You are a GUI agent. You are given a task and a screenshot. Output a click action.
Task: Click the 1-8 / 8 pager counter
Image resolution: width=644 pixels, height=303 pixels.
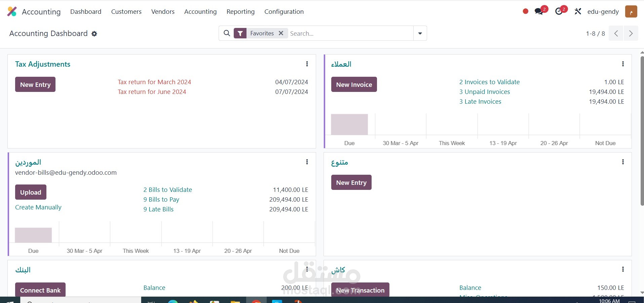(x=595, y=33)
